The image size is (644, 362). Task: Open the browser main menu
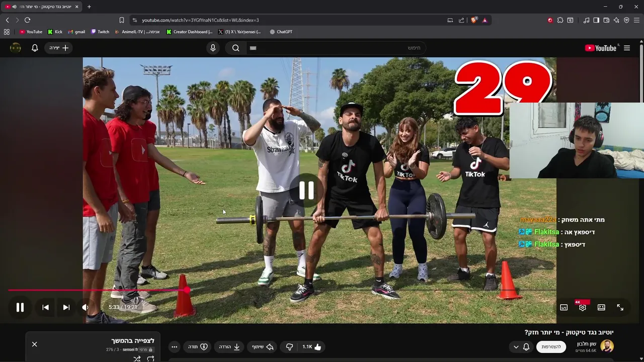[x=636, y=20]
